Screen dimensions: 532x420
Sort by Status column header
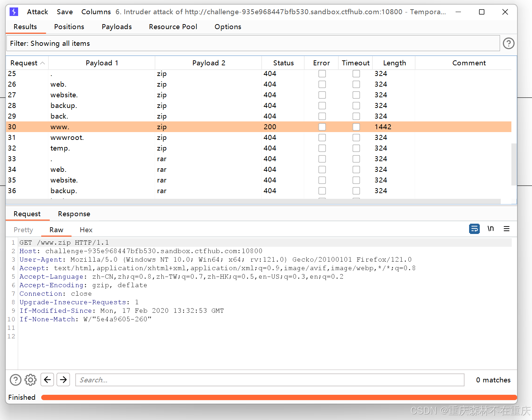coord(283,63)
